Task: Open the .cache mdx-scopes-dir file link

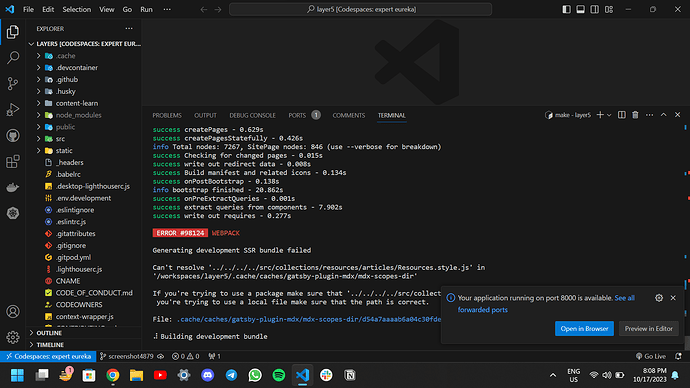Action: tap(308, 319)
